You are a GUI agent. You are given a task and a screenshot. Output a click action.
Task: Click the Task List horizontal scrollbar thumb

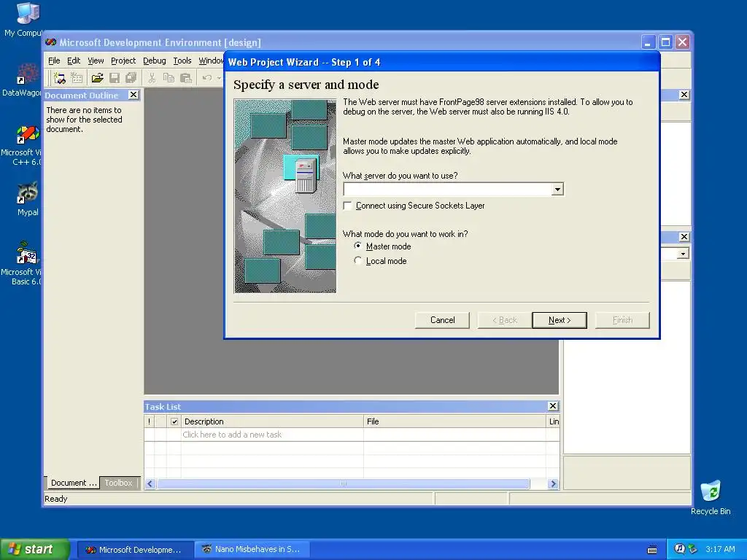343,484
